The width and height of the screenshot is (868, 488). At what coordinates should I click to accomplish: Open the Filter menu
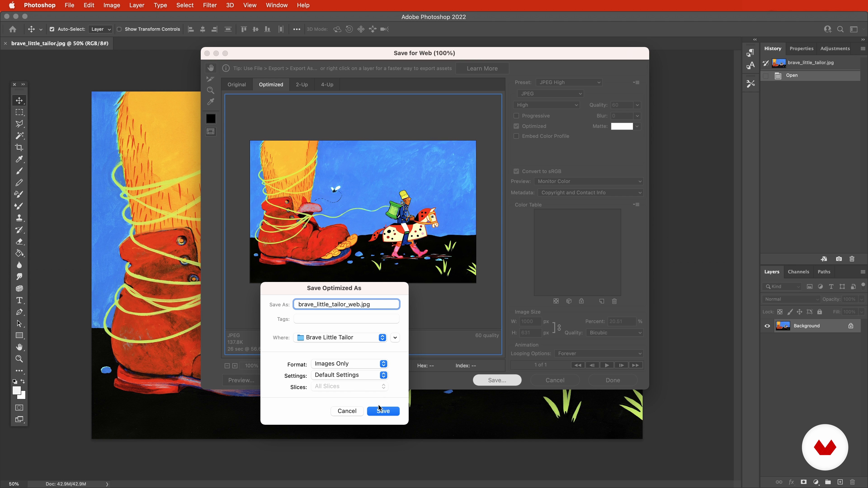tap(210, 5)
